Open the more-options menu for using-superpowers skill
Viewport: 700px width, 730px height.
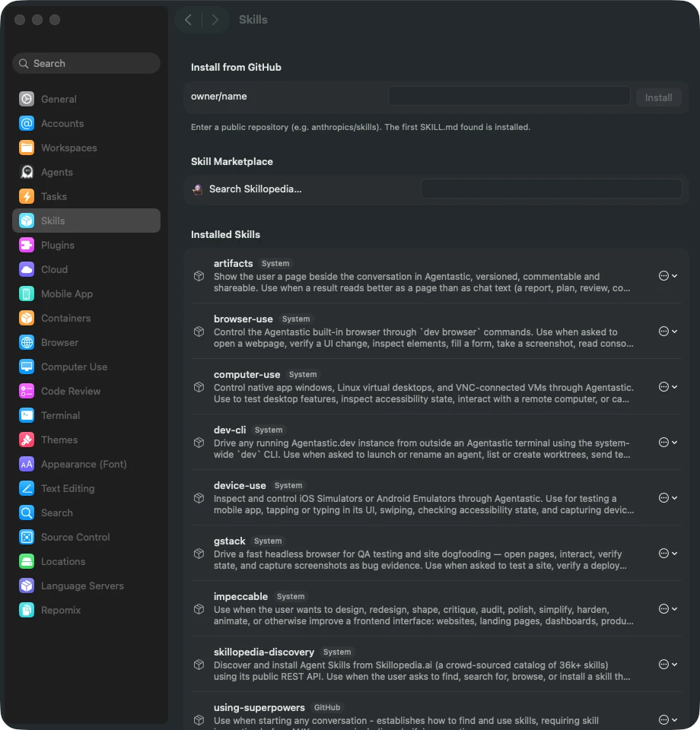point(668,720)
